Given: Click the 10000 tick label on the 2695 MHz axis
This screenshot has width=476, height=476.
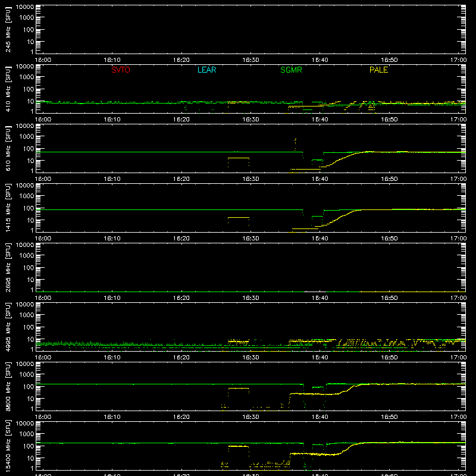Looking at the screenshot, I should (25, 245).
